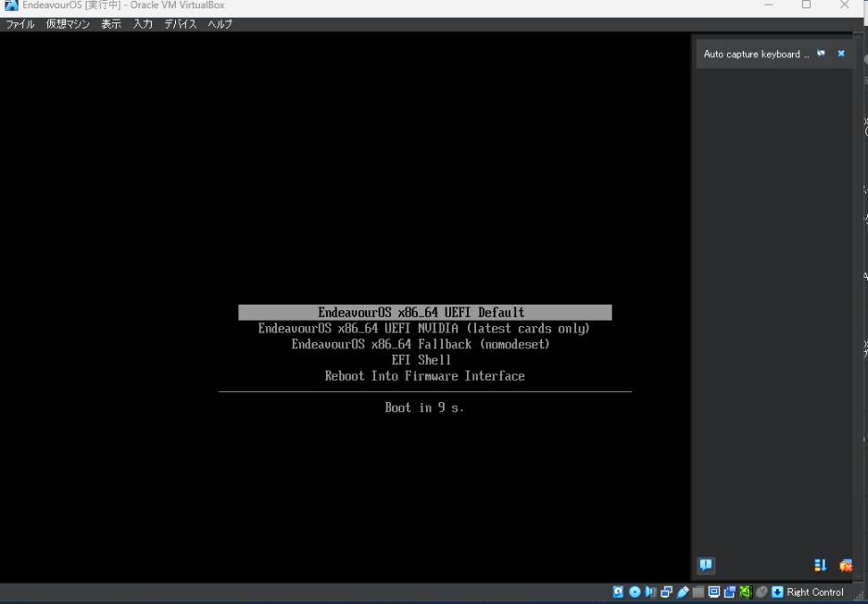
Task: Open the 仮想マシン menu
Action: coord(68,24)
